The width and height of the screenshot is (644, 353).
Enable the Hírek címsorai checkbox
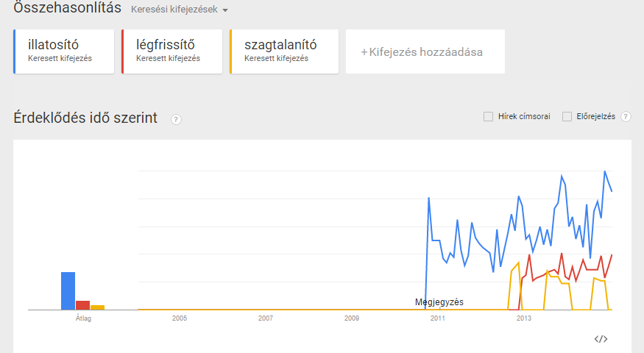pos(489,117)
